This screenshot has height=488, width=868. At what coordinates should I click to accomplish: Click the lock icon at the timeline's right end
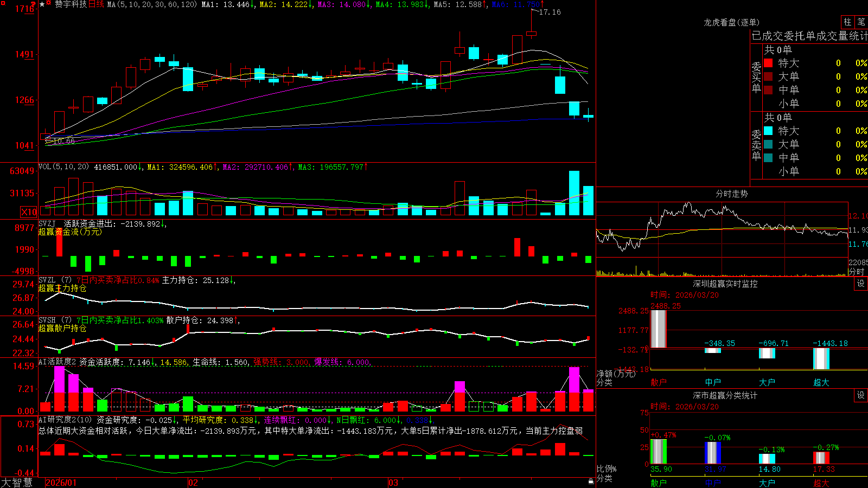(x=591, y=481)
